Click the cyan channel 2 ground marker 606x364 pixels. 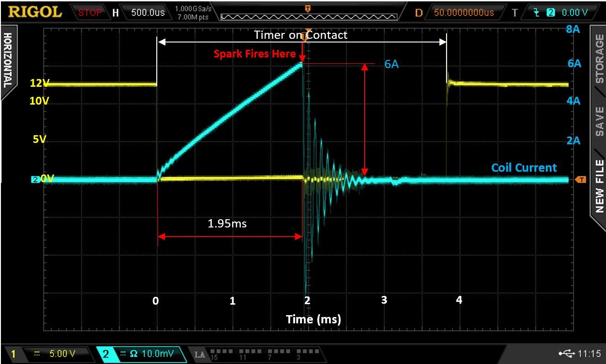36,179
